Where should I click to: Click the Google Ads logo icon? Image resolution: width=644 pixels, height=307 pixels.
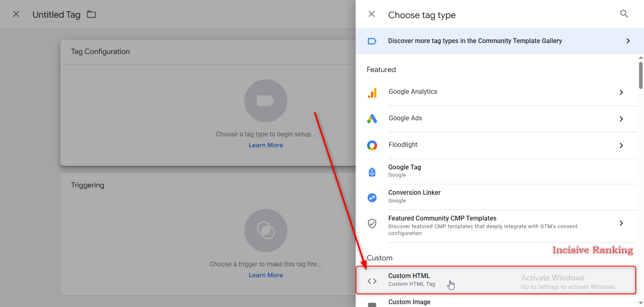point(372,119)
